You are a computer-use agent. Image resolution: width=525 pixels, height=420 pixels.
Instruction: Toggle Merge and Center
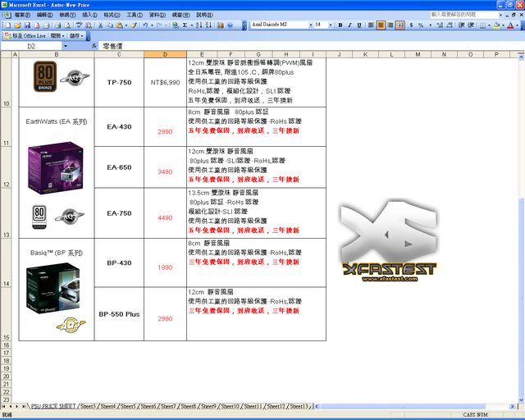point(399,25)
